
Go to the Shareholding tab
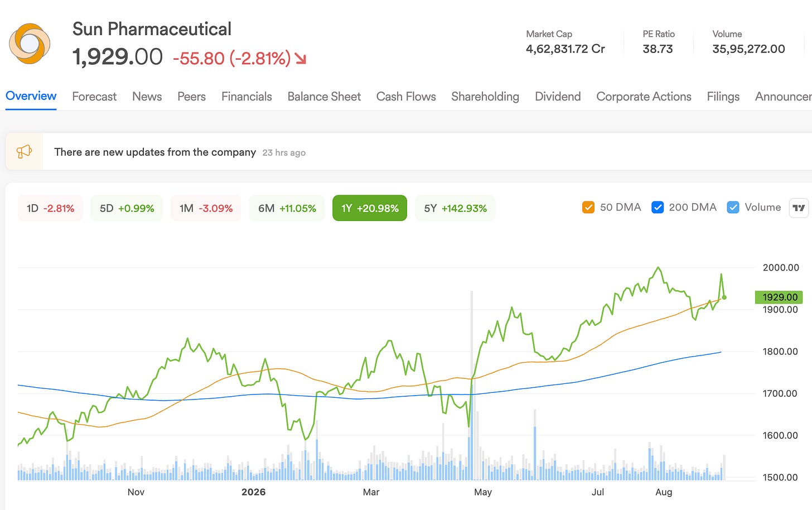pyautogui.click(x=485, y=97)
